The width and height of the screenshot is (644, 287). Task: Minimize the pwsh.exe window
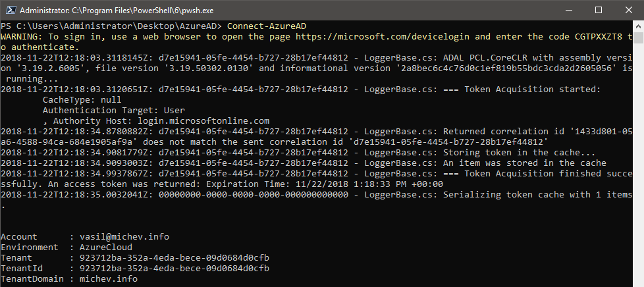click(569, 10)
